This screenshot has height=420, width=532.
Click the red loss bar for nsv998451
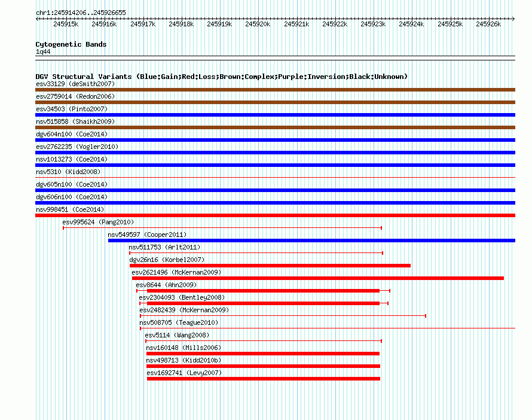(x=275, y=215)
